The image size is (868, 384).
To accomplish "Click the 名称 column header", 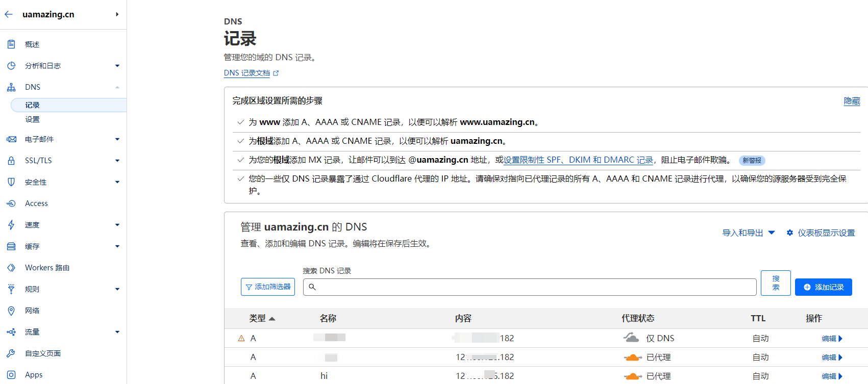I will point(328,318).
